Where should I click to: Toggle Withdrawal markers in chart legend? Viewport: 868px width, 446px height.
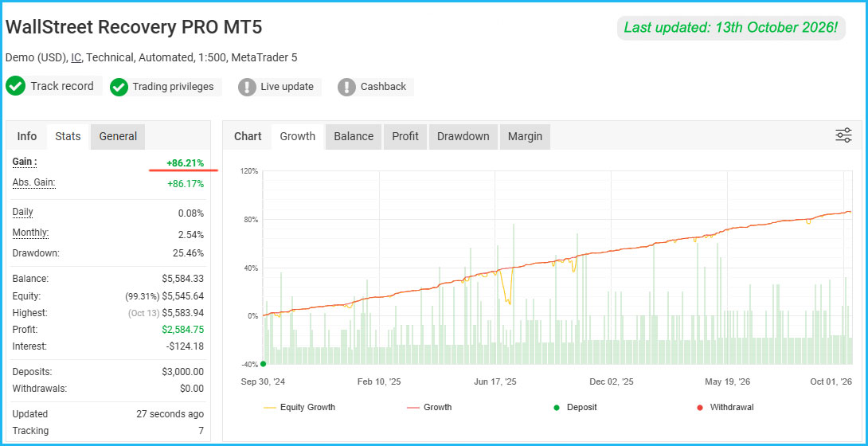(725, 407)
